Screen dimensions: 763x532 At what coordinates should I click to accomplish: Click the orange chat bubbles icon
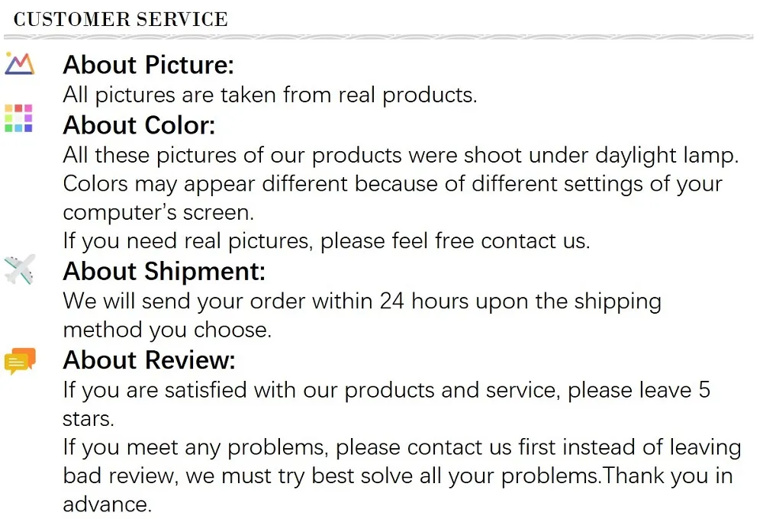click(x=20, y=361)
